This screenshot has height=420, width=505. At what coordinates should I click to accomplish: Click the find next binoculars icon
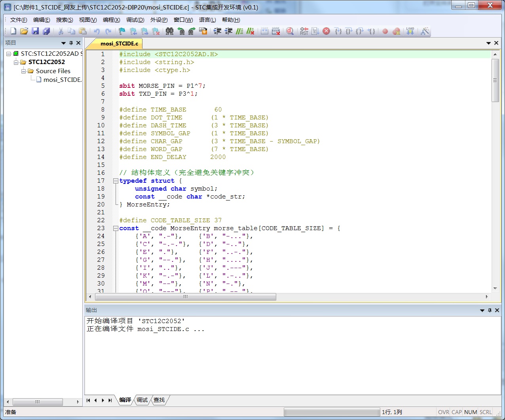pos(192,31)
